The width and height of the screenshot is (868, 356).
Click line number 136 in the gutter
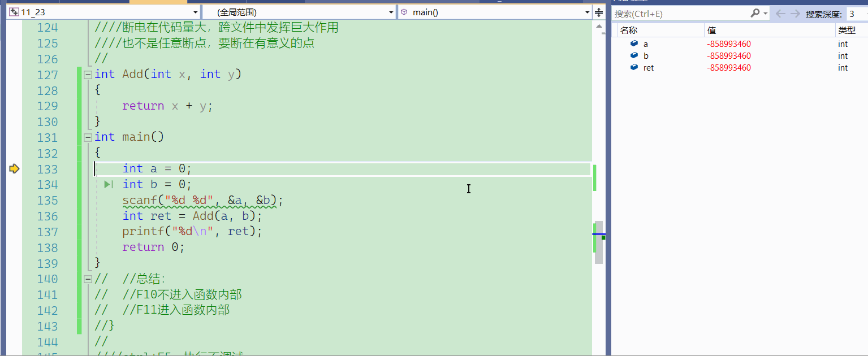[47, 216]
